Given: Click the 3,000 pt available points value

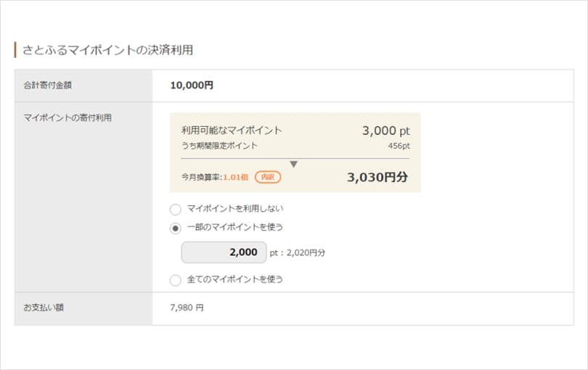Looking at the screenshot, I should pyautogui.click(x=385, y=131).
